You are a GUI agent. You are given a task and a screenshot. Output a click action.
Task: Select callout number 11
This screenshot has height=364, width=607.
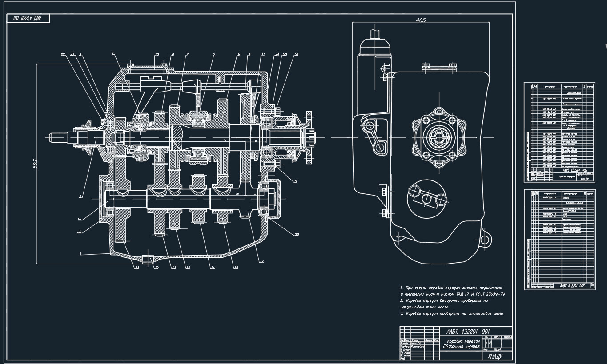pyautogui.click(x=263, y=54)
